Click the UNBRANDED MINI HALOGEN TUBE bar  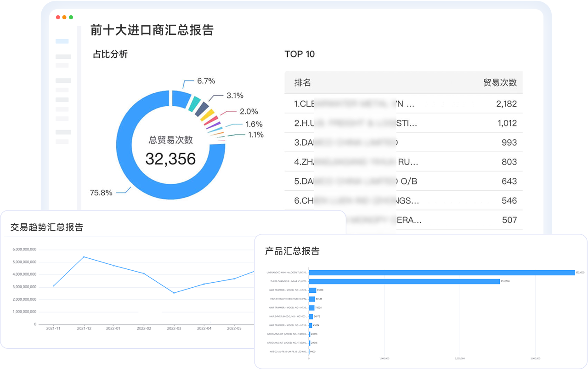(441, 273)
